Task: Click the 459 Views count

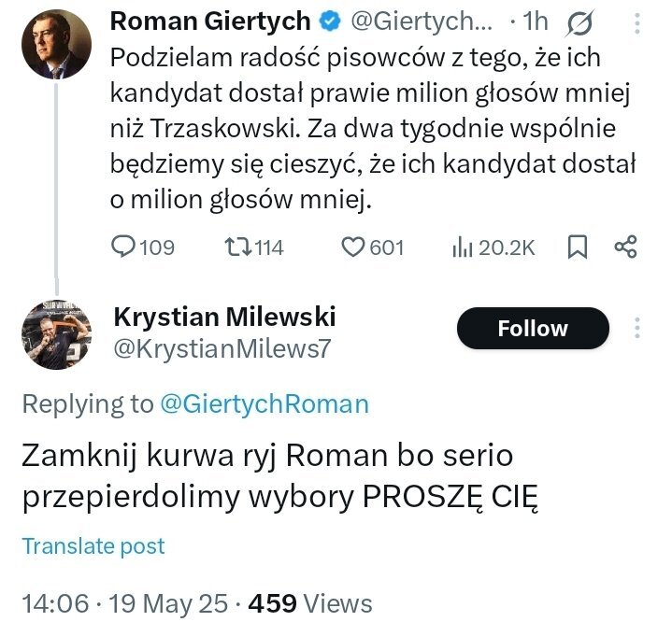Action: (x=307, y=604)
